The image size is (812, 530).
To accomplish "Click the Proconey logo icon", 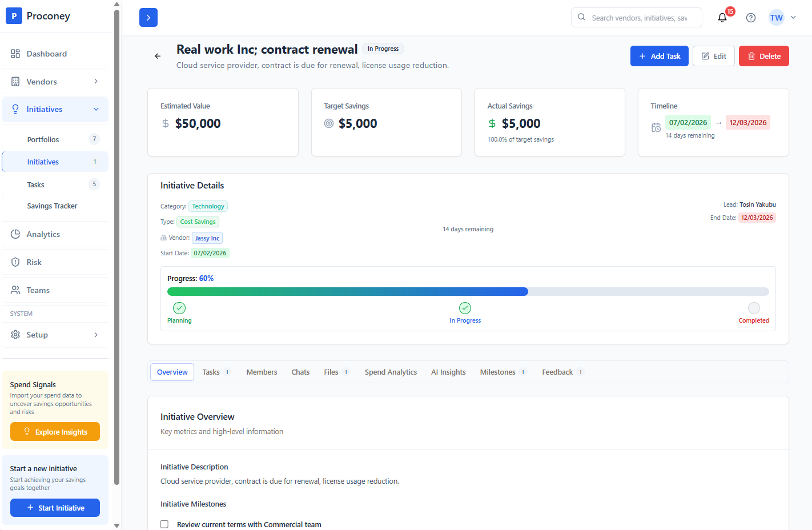I will [14, 16].
